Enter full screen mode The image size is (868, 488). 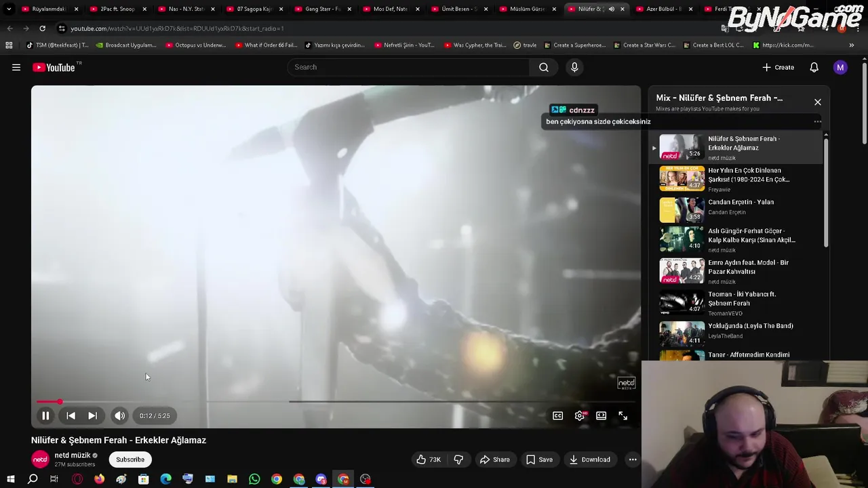coord(623,415)
